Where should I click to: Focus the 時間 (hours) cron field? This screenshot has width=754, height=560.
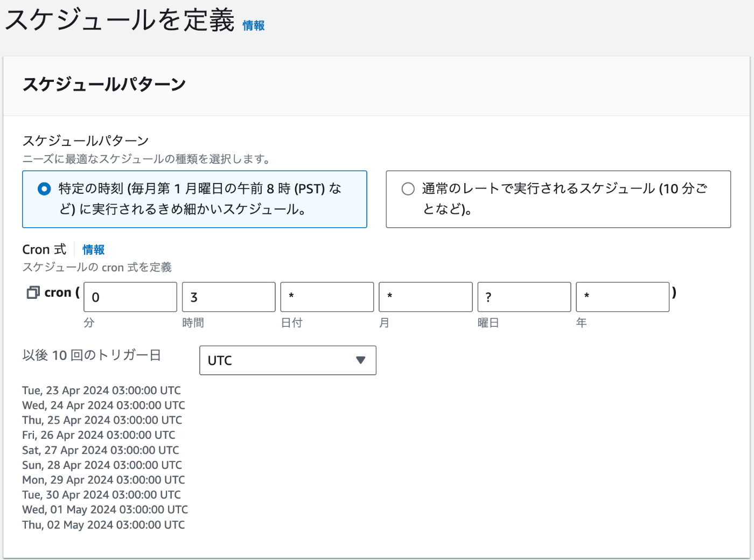[x=229, y=297]
